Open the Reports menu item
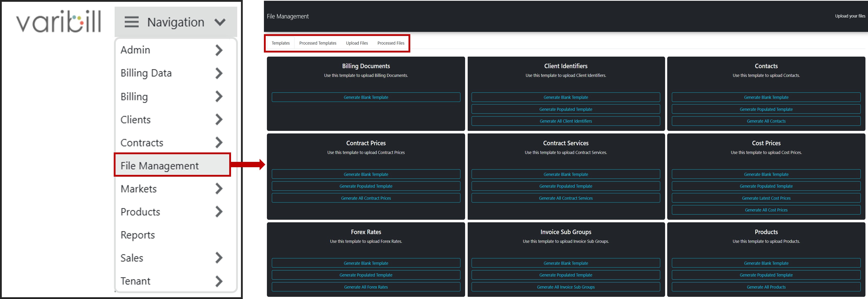The image size is (868, 299). (138, 235)
